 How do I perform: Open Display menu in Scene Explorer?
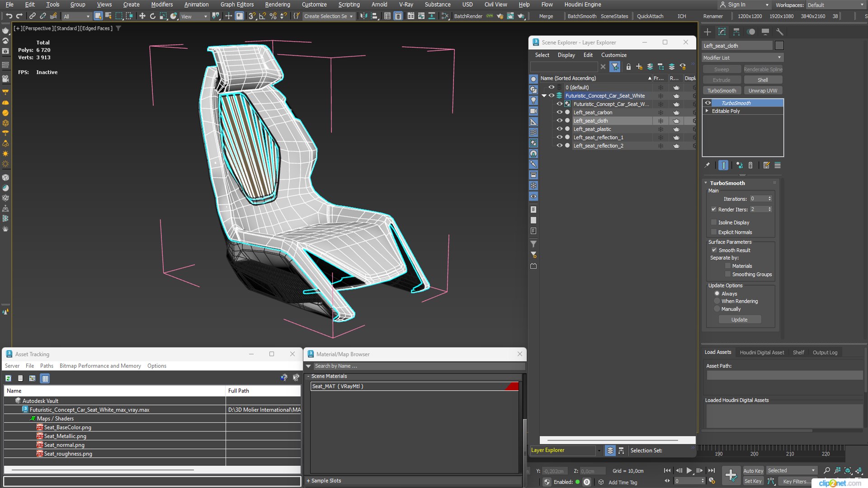point(566,55)
